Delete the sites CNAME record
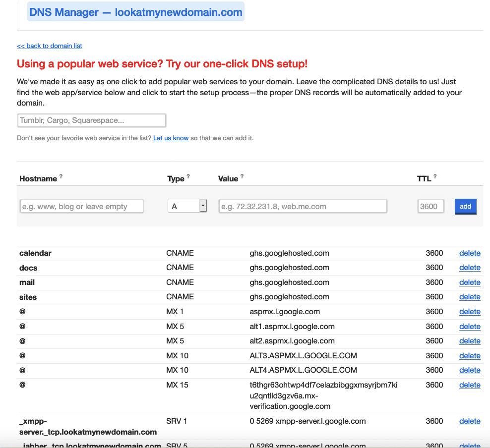Screen dimensions: 490x448 point(470,297)
